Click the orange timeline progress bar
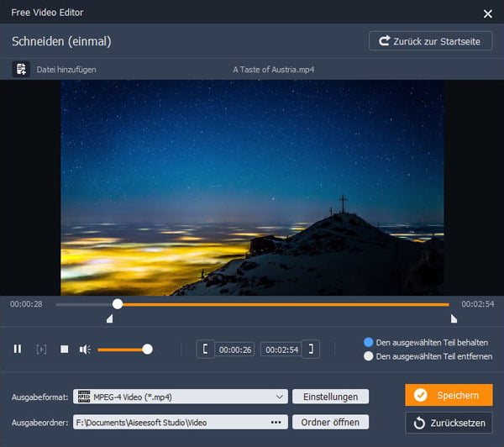Viewport: 504px width, 447px height. (x=286, y=304)
